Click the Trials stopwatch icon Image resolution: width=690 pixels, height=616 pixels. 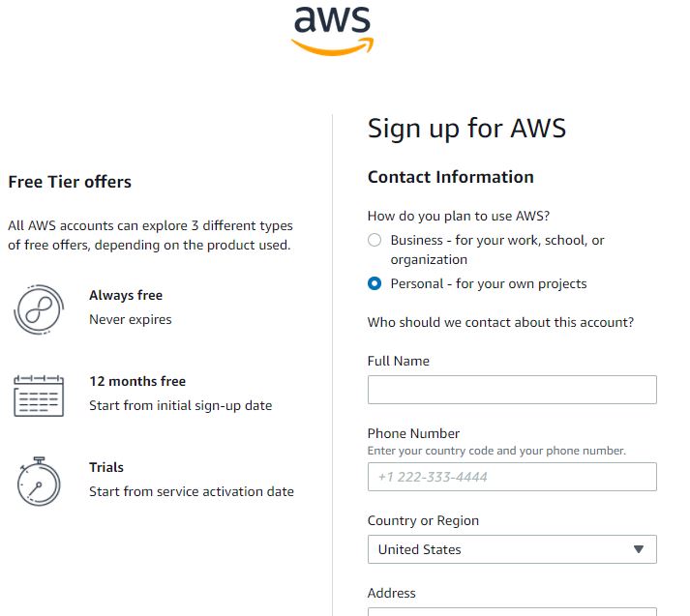[39, 481]
